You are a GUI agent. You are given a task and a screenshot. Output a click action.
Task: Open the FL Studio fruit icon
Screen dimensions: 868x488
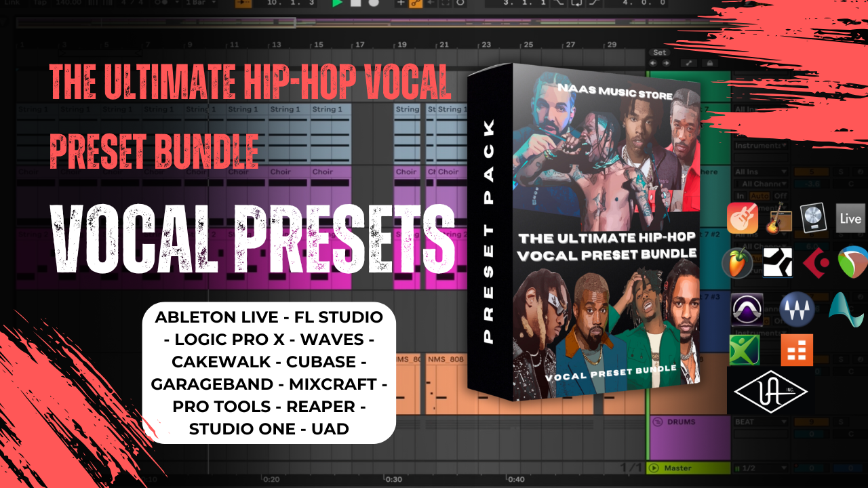pos(738,263)
